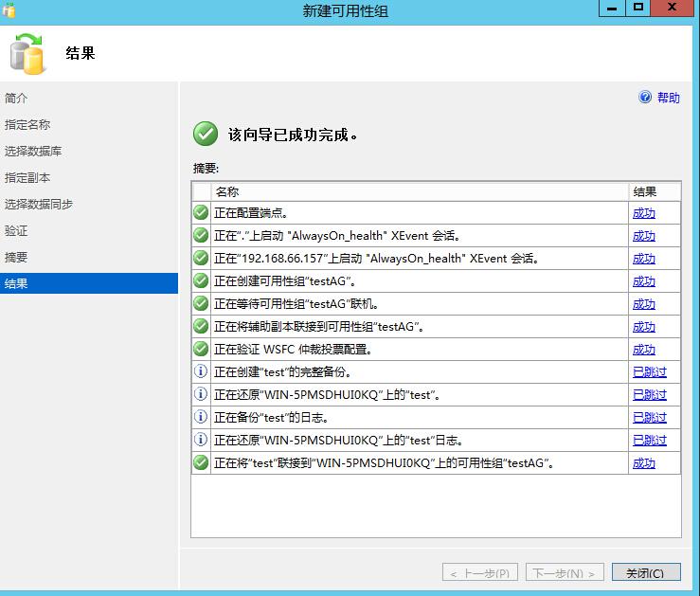
Task: Click info icon for 备份"test"的日志 row
Action: 201,417
